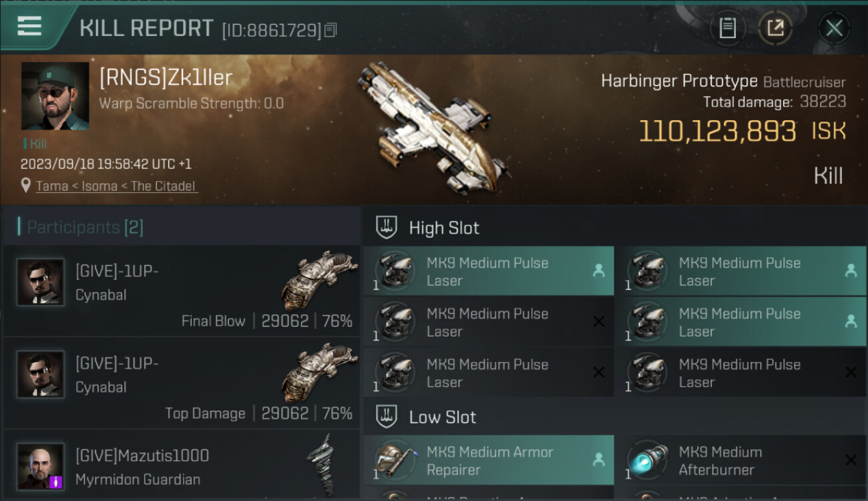This screenshot has height=501, width=868.
Task: Click the location pin icon
Action: (x=26, y=186)
